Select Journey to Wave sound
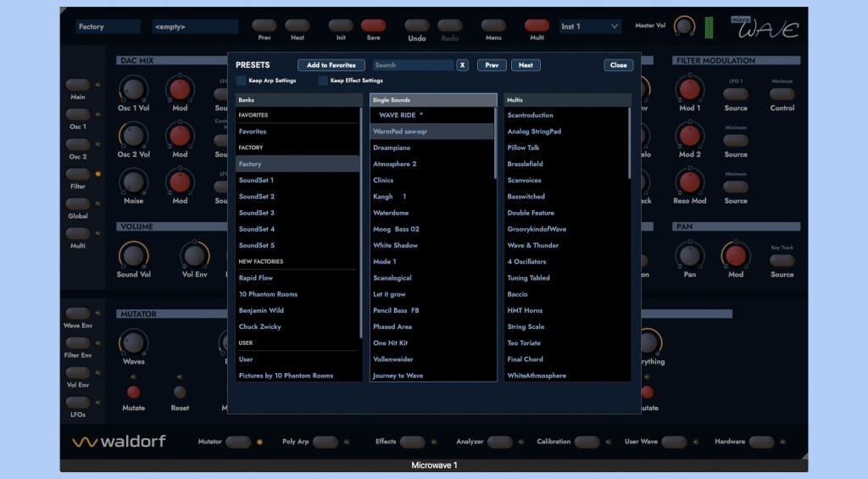The width and height of the screenshot is (868, 479). 431,376
